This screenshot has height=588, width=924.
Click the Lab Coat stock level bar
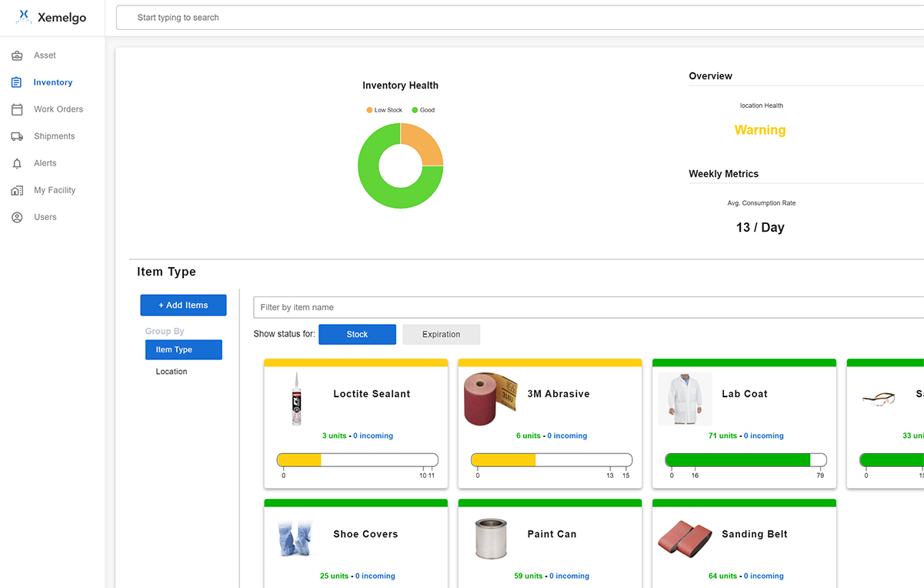pos(745,460)
